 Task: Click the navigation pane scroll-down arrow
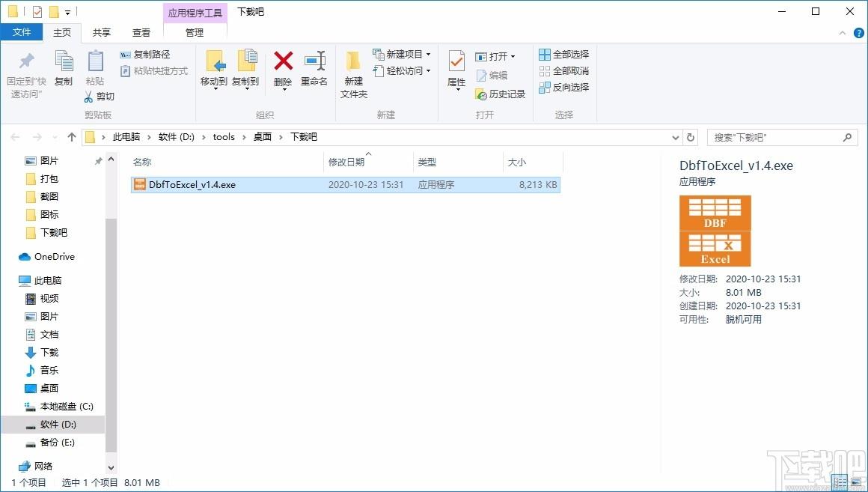click(x=111, y=468)
